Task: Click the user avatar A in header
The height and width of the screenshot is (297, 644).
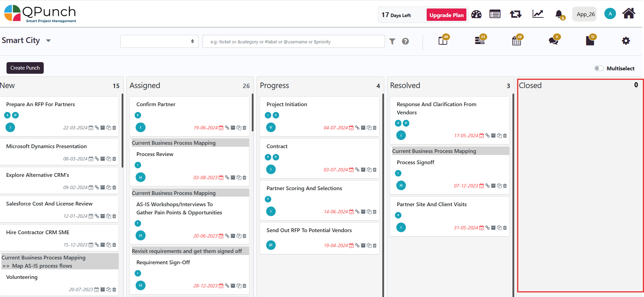Action: click(610, 14)
